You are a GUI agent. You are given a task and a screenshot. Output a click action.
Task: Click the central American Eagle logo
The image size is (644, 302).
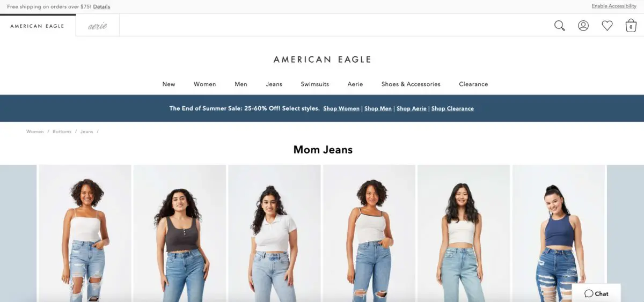322,60
